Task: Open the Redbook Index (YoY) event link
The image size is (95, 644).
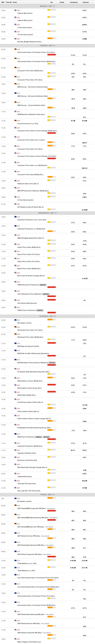Action: (x=28, y=184)
